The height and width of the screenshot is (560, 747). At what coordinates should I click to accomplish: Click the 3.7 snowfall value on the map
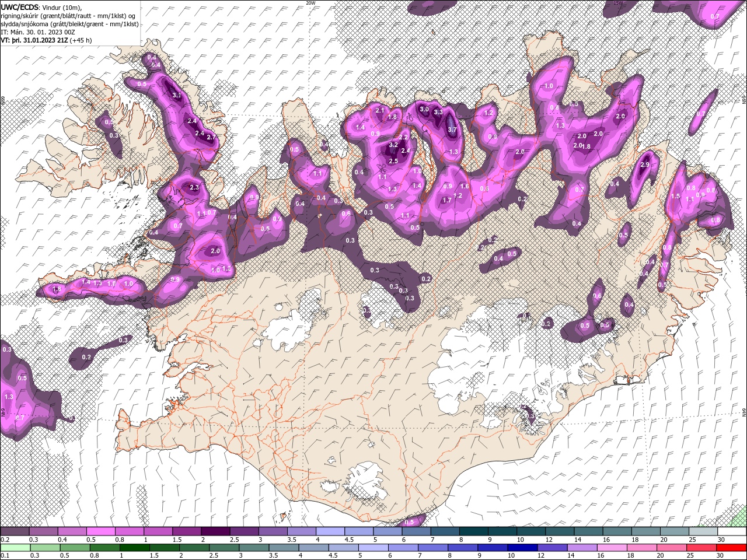point(452,129)
